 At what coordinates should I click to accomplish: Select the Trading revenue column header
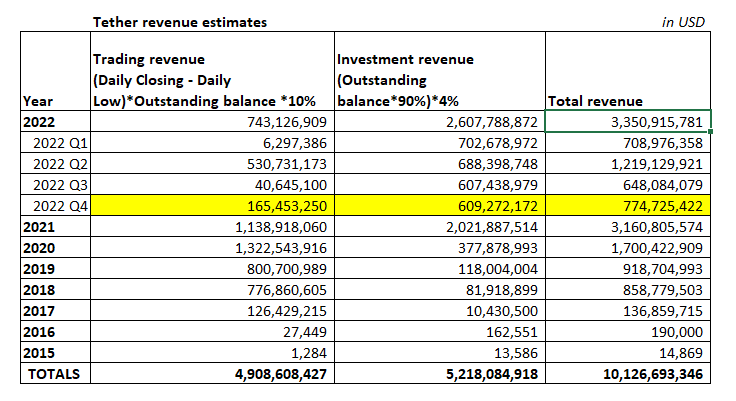212,71
